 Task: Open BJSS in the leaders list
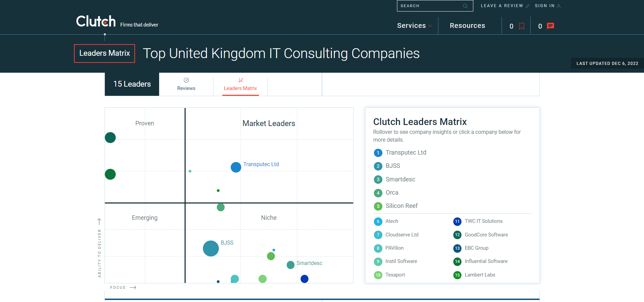(393, 166)
